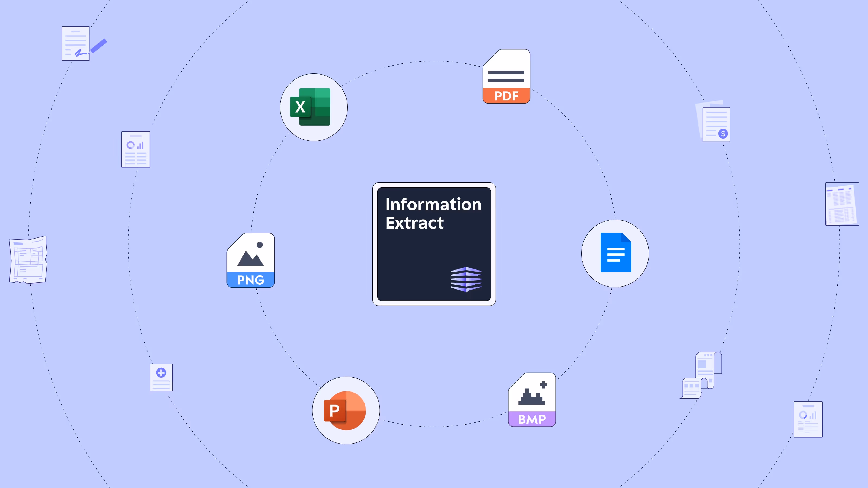The width and height of the screenshot is (868, 488).
Task: Click the orange PDF label band
Action: pos(506,96)
